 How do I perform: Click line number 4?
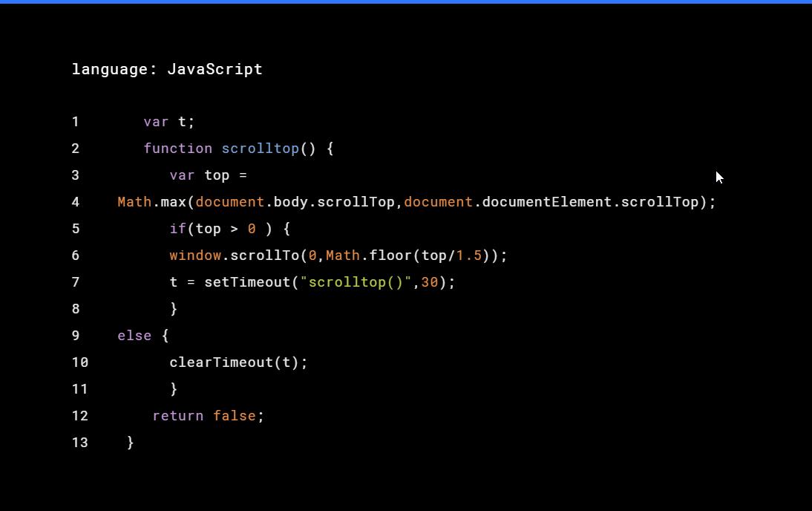(x=76, y=202)
